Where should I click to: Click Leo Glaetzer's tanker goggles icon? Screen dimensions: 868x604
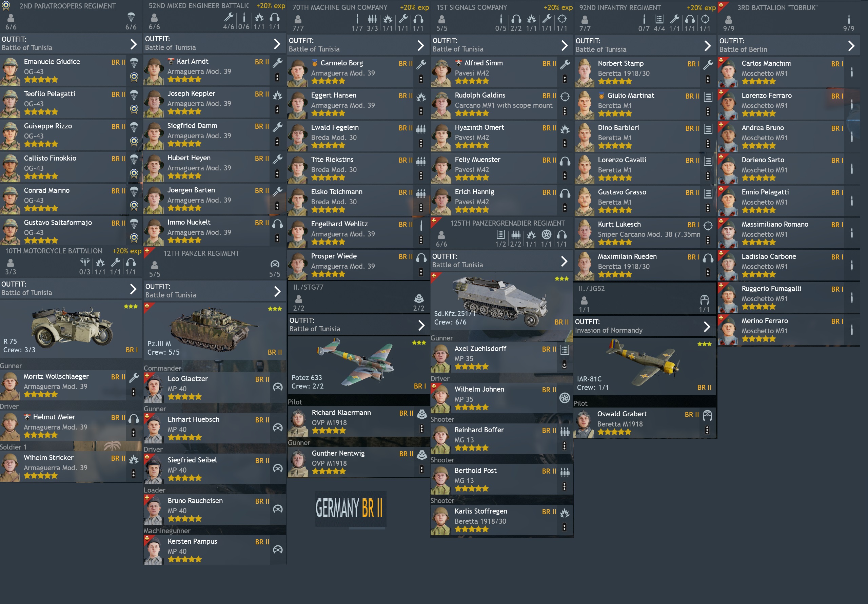pos(278,387)
